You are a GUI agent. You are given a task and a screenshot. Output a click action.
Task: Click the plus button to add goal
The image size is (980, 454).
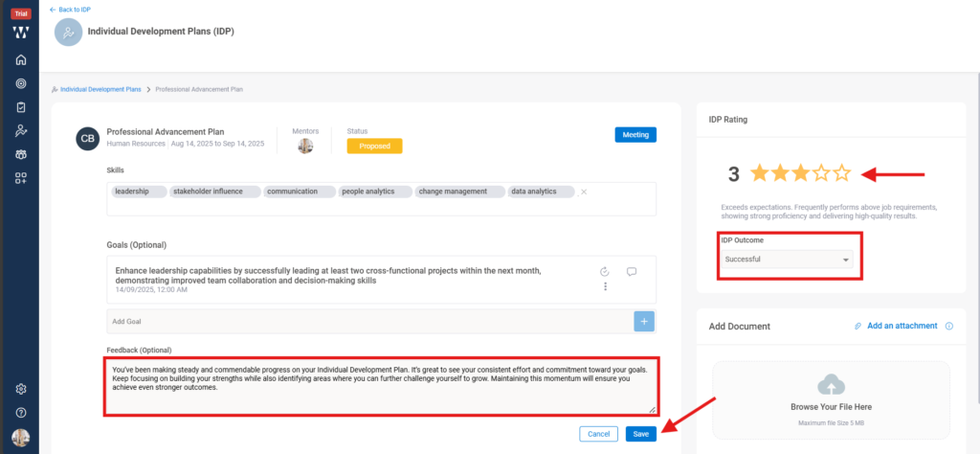click(644, 321)
